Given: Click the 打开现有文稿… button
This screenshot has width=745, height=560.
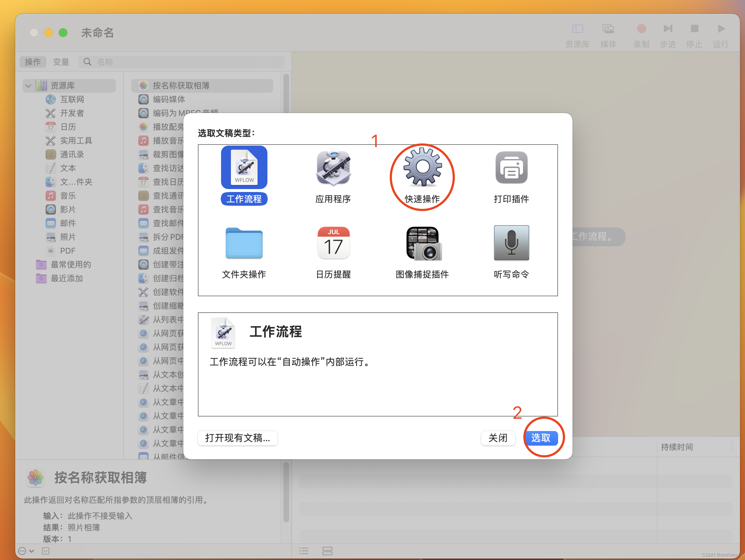Looking at the screenshot, I should tap(238, 438).
